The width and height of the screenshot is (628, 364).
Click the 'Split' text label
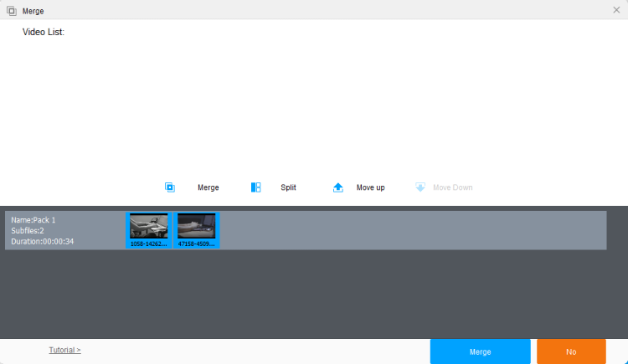[x=288, y=187]
